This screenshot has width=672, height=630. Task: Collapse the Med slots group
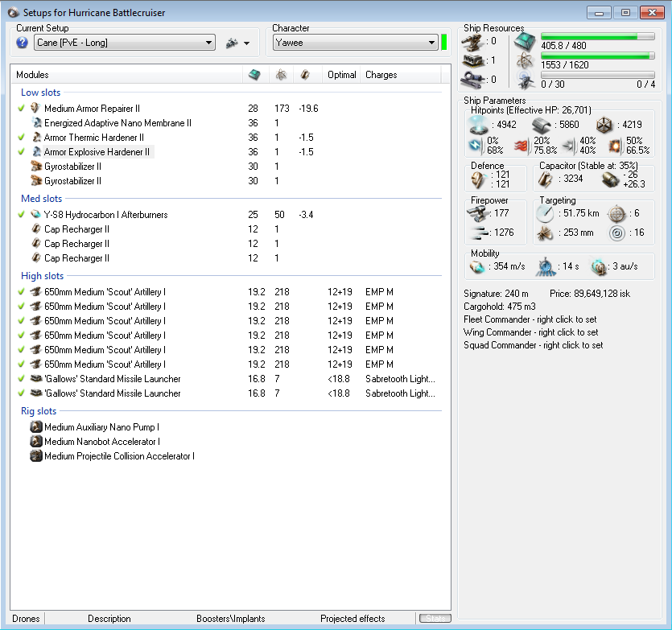click(42, 199)
